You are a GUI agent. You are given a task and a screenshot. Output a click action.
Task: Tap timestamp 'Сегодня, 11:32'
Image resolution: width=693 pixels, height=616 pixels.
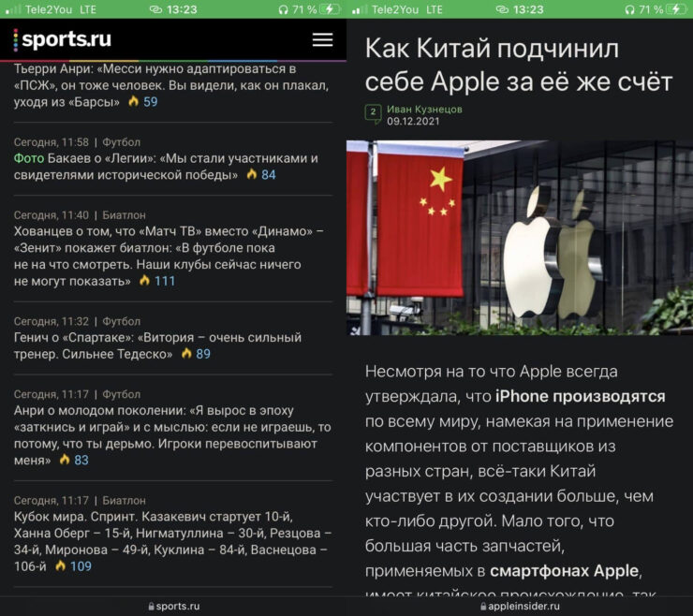pos(52,321)
